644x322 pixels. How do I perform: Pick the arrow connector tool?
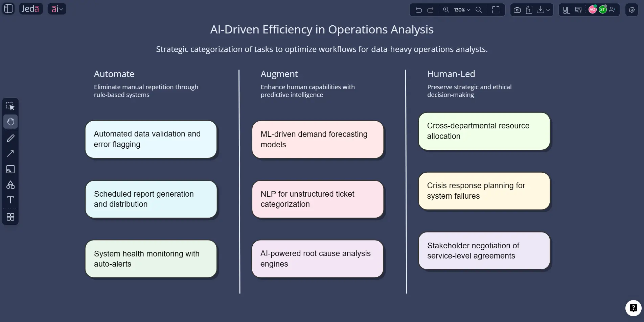point(10,153)
